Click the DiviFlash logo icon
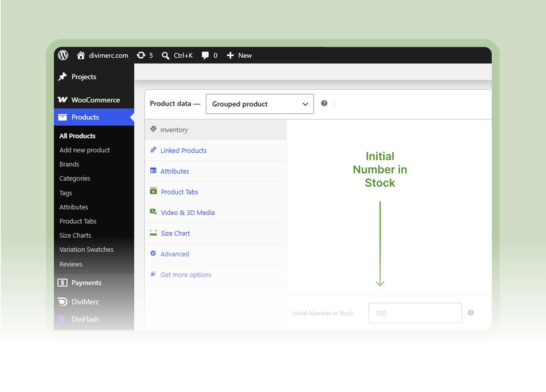546x392 pixels. tap(62, 319)
